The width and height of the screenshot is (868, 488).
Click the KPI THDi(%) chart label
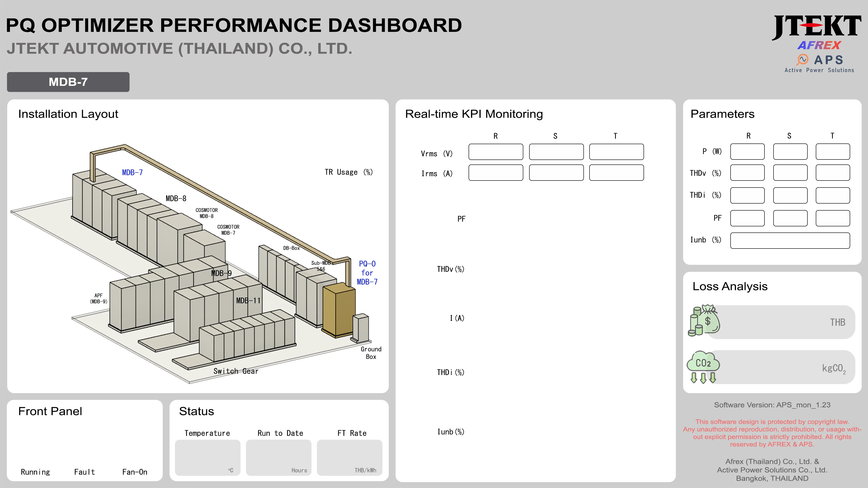pyautogui.click(x=451, y=372)
